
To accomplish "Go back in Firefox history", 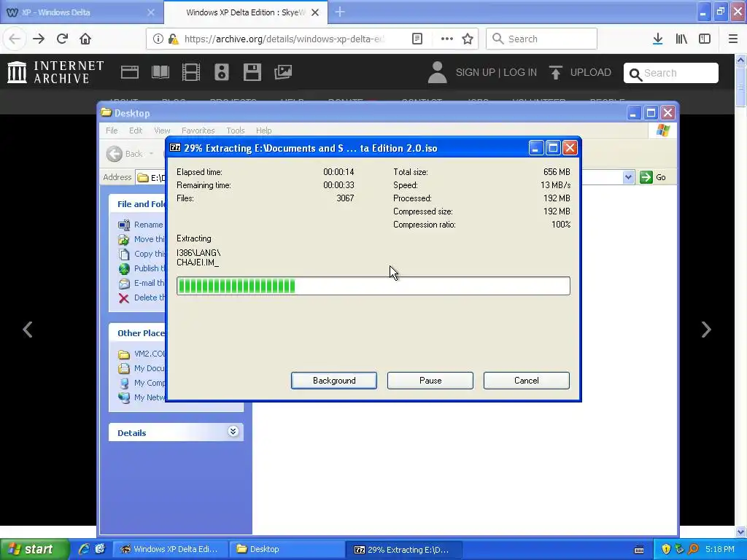I will coord(15,39).
